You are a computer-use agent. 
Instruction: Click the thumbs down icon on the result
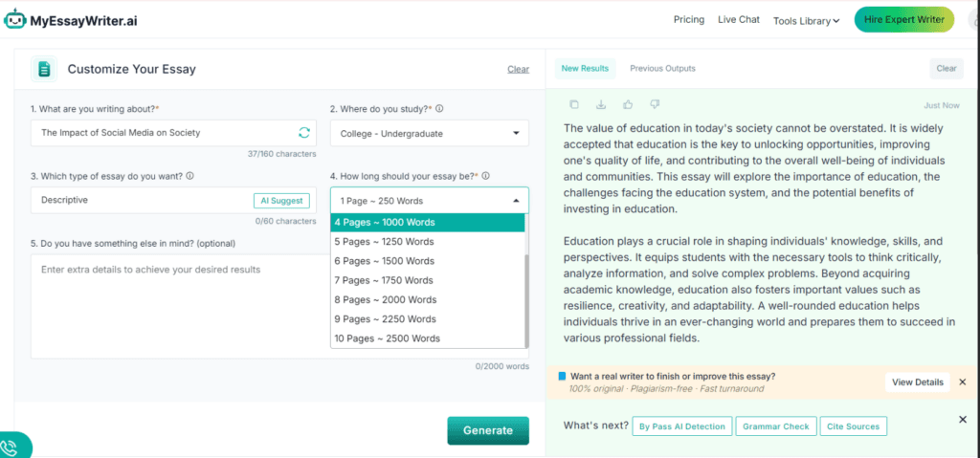(655, 104)
